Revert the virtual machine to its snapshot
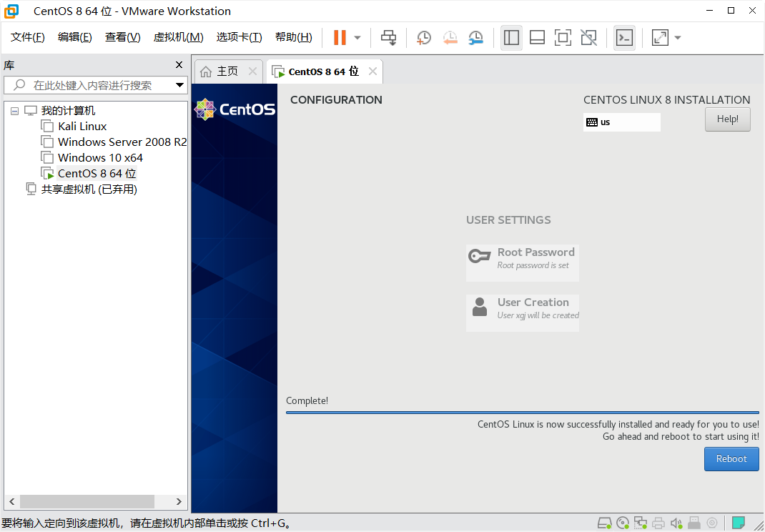Screen dimensions: 765x532 point(450,38)
